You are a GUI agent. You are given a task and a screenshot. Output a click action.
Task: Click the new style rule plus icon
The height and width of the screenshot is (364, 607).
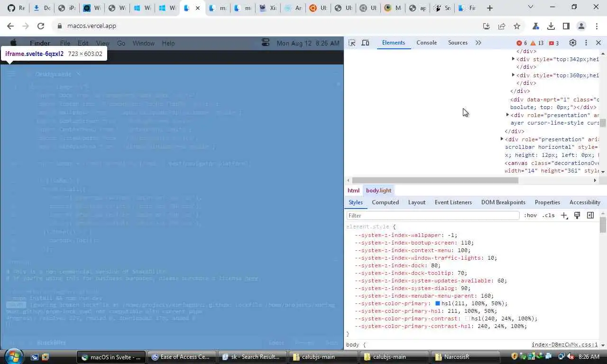pyautogui.click(x=564, y=215)
